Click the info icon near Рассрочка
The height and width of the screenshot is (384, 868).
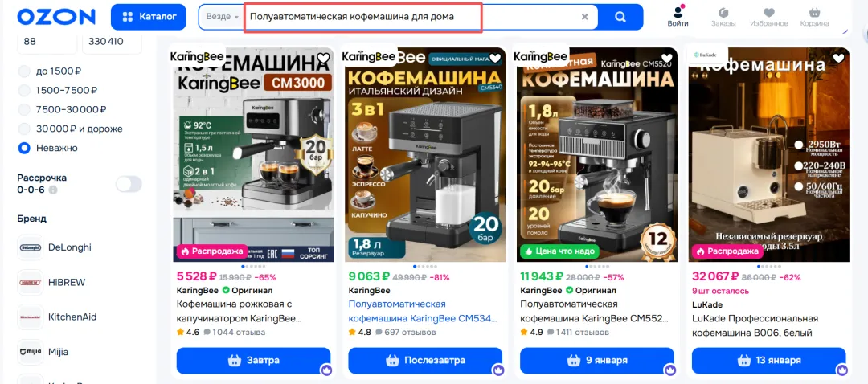click(x=53, y=190)
